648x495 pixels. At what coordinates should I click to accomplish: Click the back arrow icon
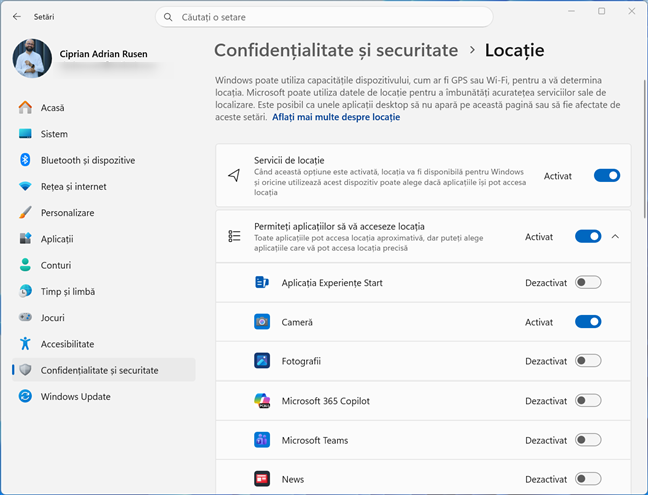click(x=17, y=17)
